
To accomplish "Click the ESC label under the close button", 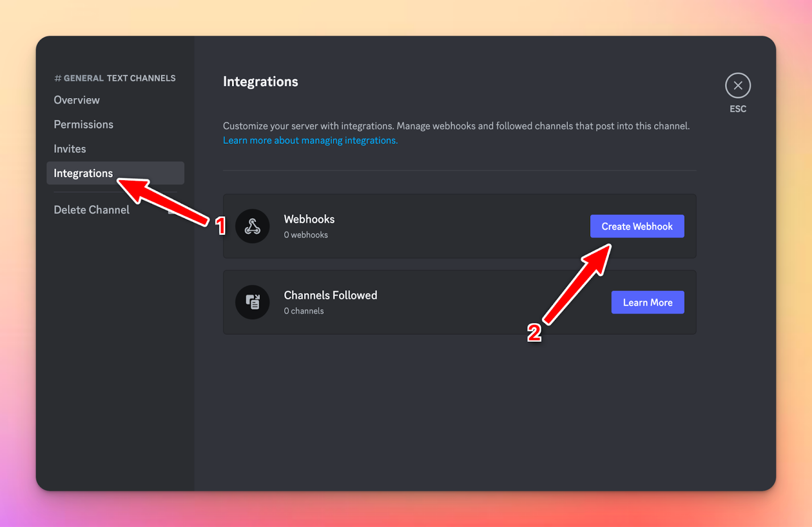I will [738, 109].
